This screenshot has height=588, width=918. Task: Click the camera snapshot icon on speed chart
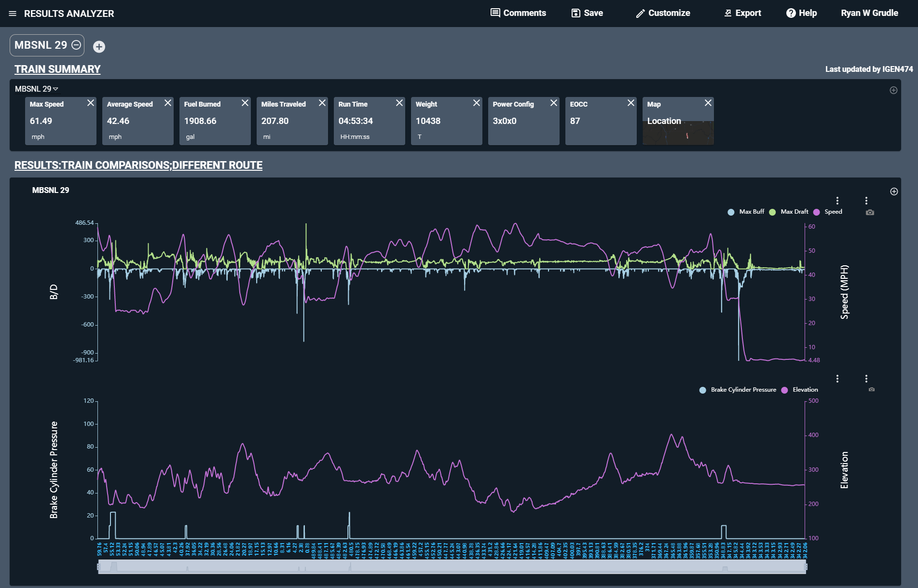coord(870,212)
